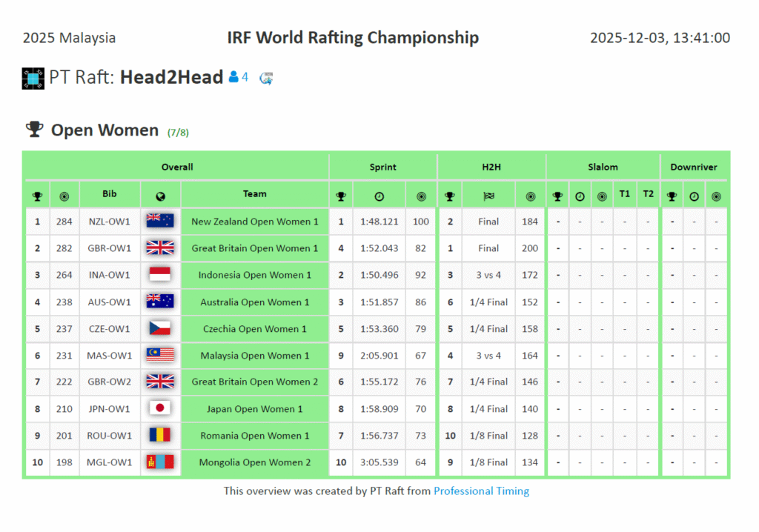Click the PT Raft logo icon
The height and width of the screenshot is (532, 759).
(33, 78)
